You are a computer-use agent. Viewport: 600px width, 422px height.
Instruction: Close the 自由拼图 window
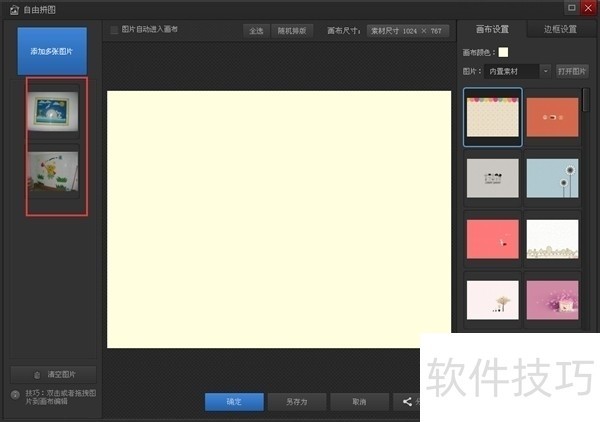click(x=588, y=8)
